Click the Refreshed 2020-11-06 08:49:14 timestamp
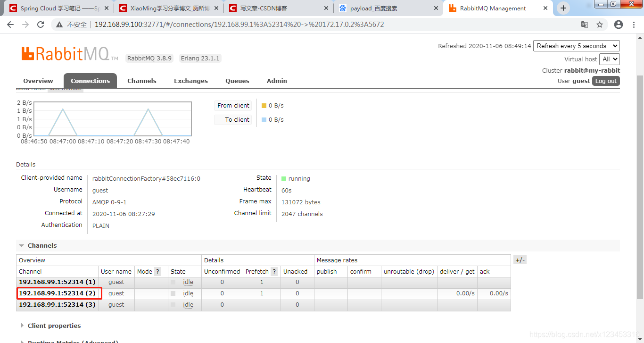Screen dimensions: 644x343 (485, 46)
